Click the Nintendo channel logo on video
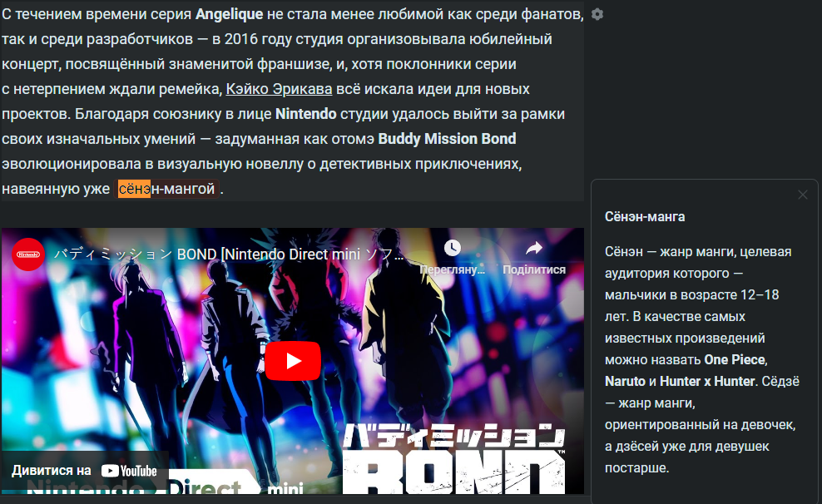822x504 pixels. (x=28, y=254)
